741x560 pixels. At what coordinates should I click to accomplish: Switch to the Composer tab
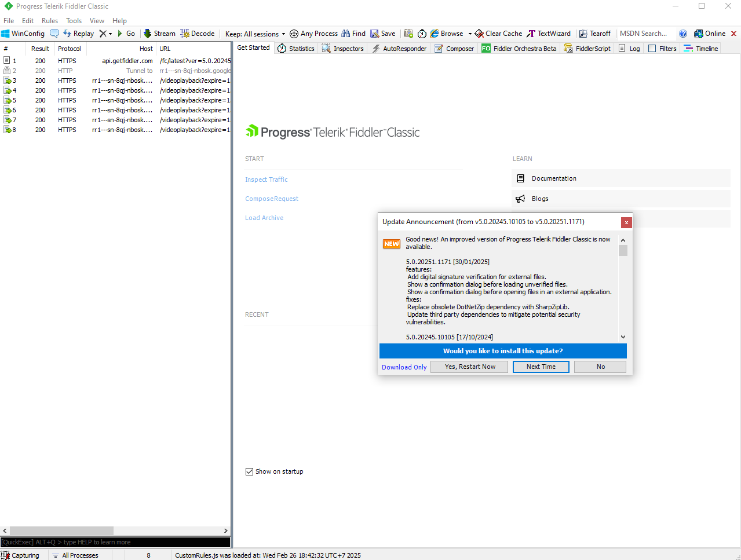454,49
